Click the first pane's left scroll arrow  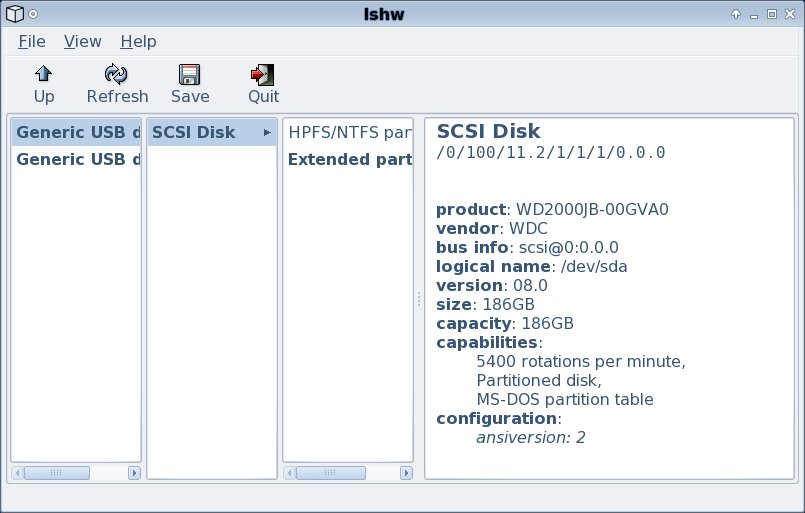click(17, 472)
